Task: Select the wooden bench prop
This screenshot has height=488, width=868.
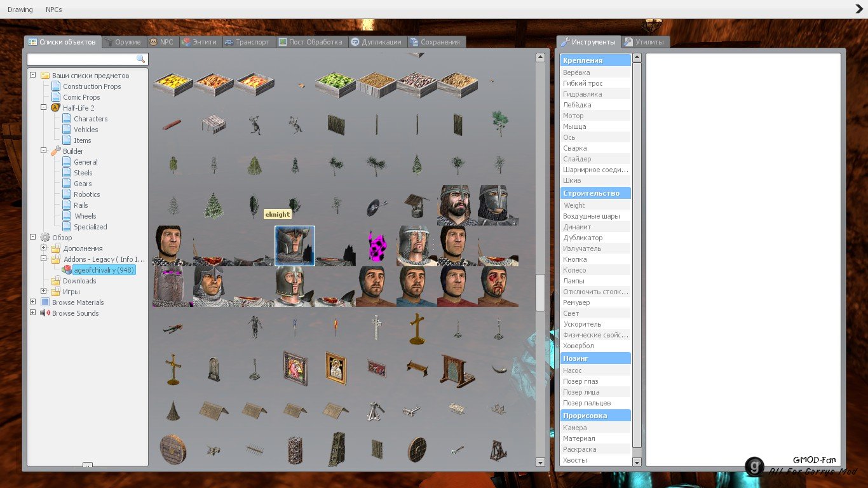Action: pos(417,368)
